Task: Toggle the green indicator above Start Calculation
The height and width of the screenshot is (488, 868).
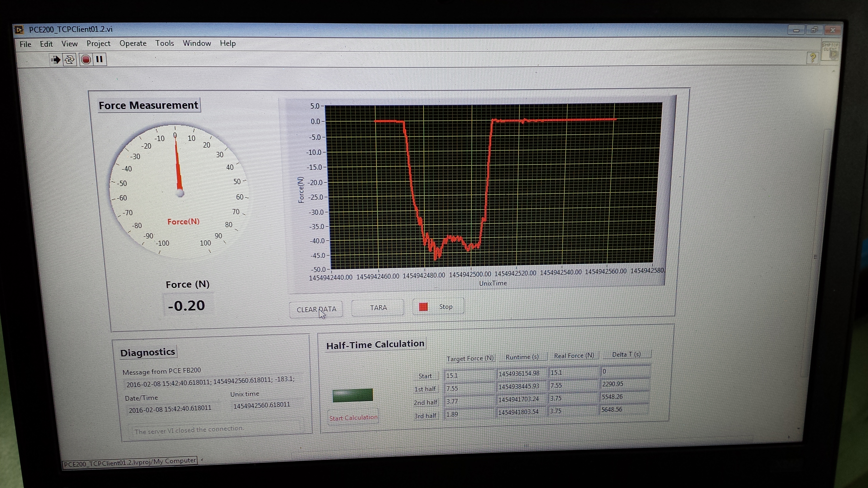Action: pos(352,395)
